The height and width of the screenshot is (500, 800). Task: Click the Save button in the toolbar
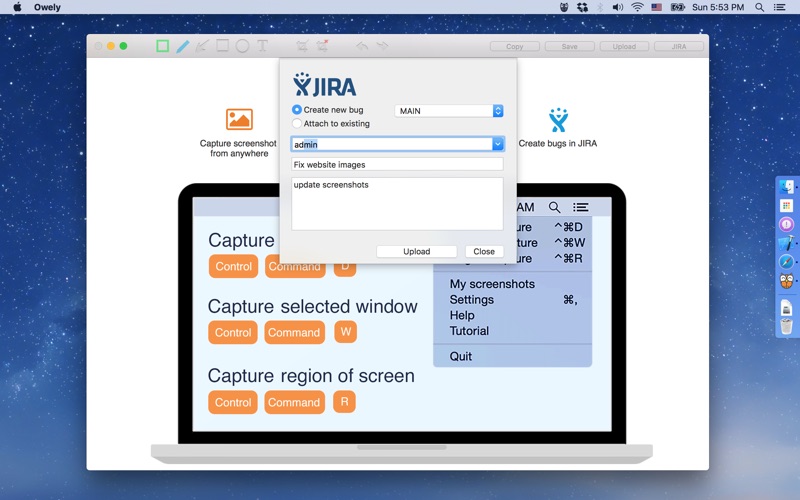click(569, 46)
